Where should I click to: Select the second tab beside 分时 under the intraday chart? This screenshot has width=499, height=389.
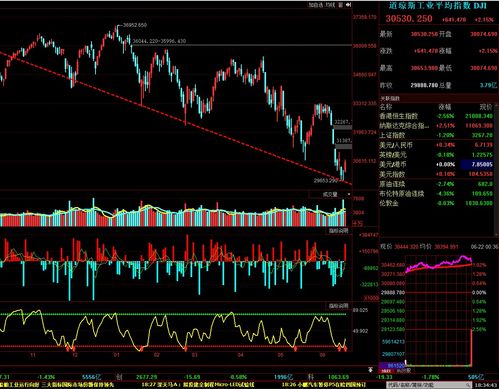(403, 370)
